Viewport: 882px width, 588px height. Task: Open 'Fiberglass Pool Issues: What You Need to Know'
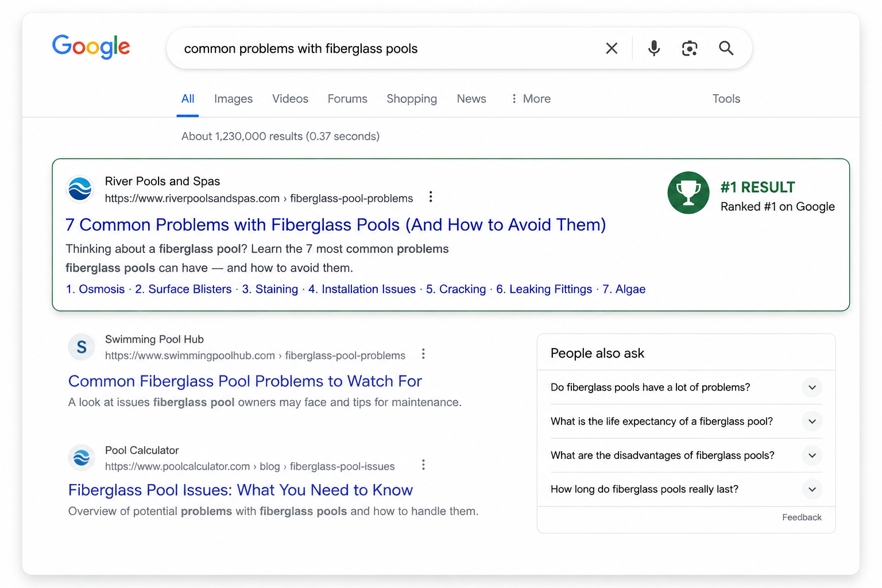coord(241,490)
